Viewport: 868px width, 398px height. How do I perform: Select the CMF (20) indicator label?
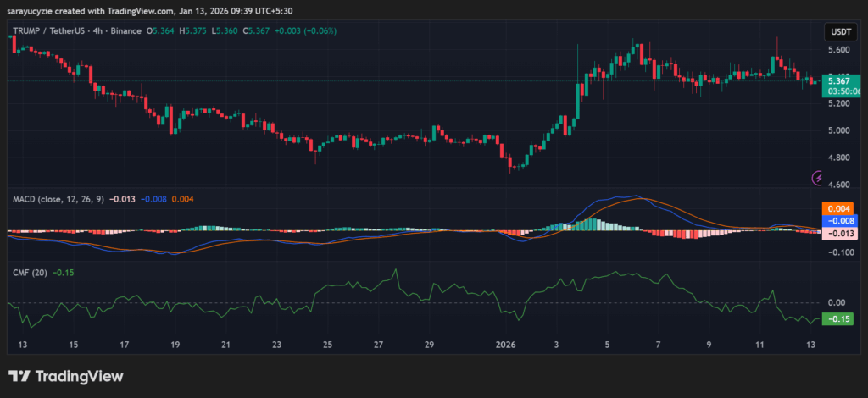pyautogui.click(x=30, y=273)
